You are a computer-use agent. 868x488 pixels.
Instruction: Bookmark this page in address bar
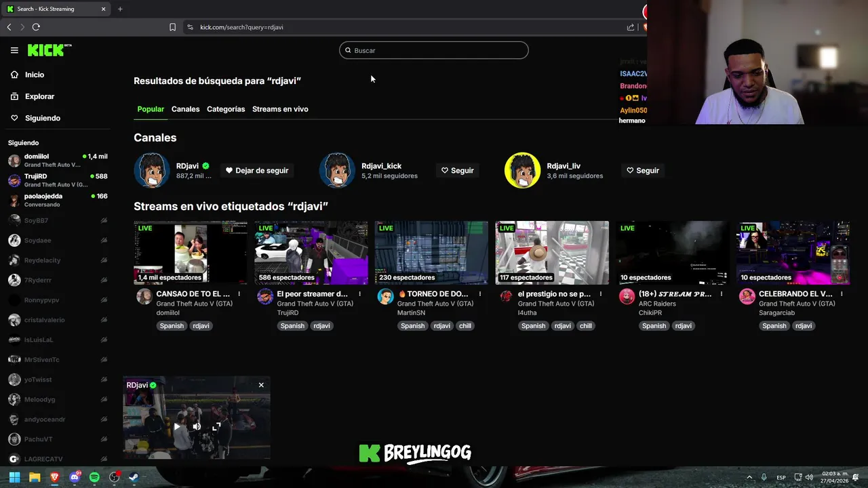[x=172, y=27]
